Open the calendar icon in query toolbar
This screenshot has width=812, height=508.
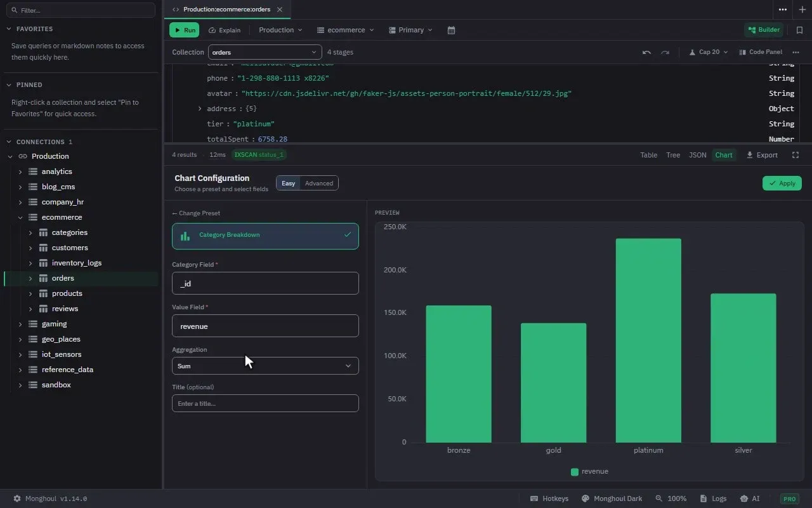(x=451, y=30)
